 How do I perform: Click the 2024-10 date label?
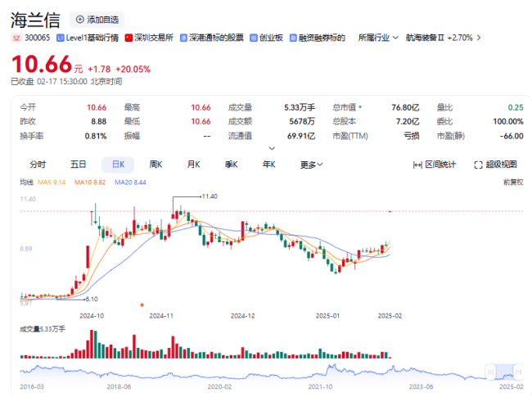tap(92, 316)
